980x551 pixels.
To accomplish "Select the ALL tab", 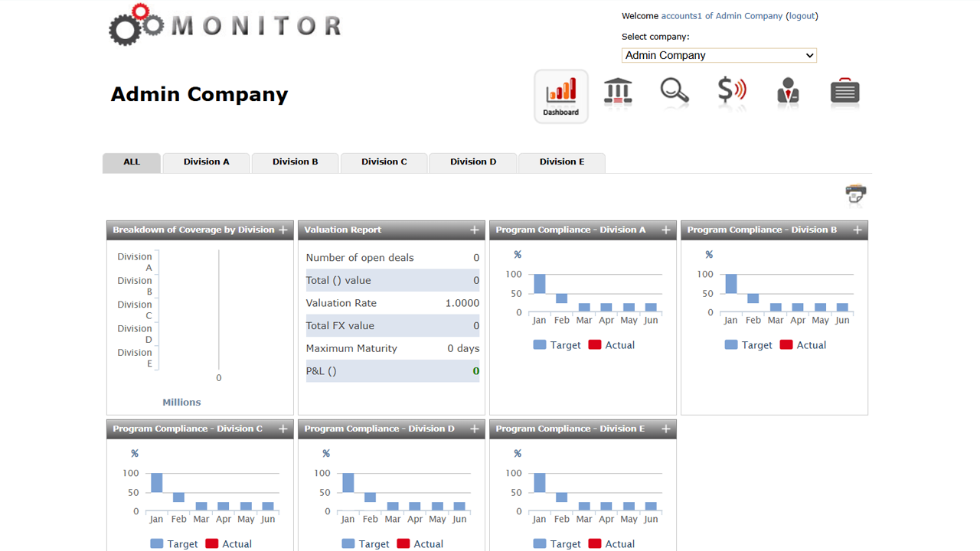I will coord(132,162).
